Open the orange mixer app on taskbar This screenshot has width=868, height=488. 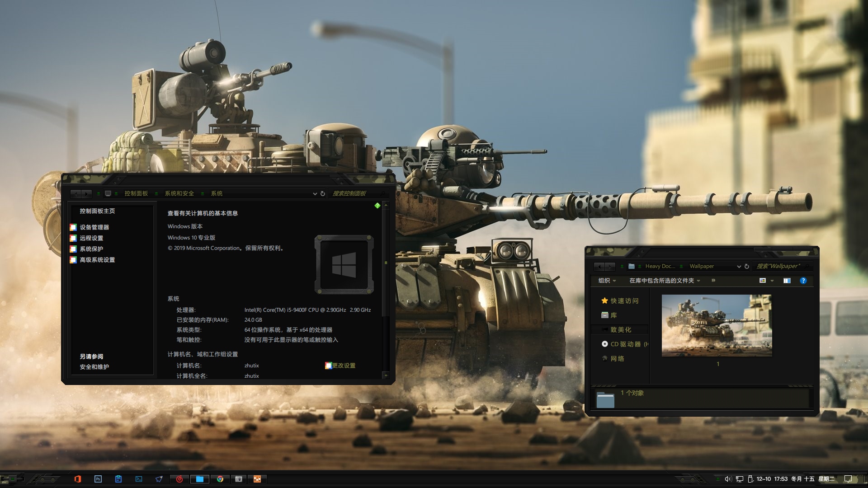pyautogui.click(x=257, y=479)
